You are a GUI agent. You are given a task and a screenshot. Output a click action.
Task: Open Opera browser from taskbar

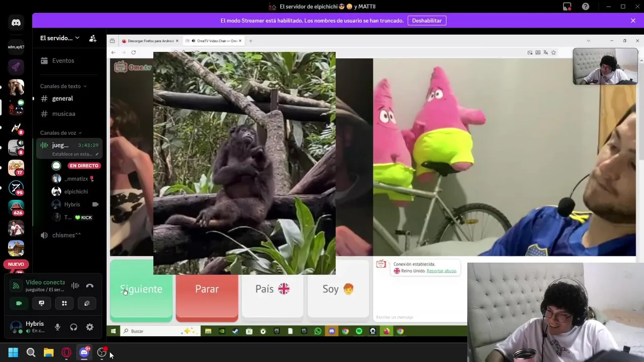click(x=66, y=353)
